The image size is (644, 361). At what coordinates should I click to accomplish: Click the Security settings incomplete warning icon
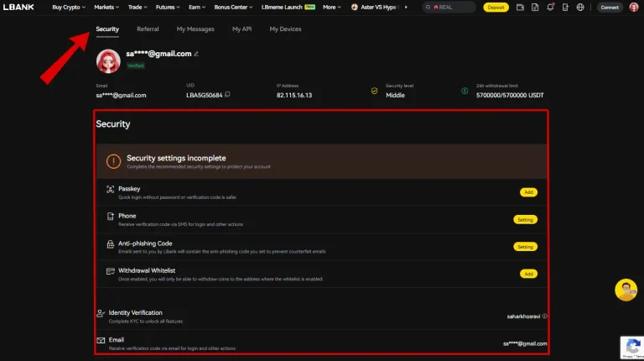[x=113, y=161]
